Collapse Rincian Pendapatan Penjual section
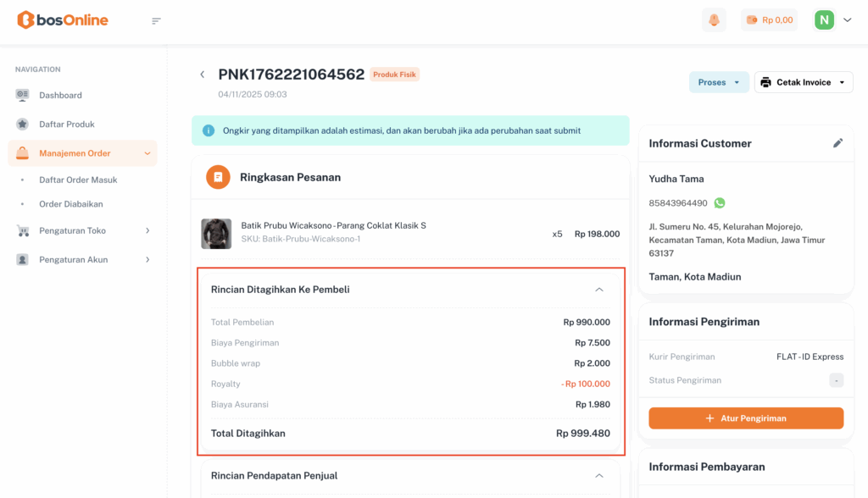The image size is (868, 498). pyautogui.click(x=599, y=476)
